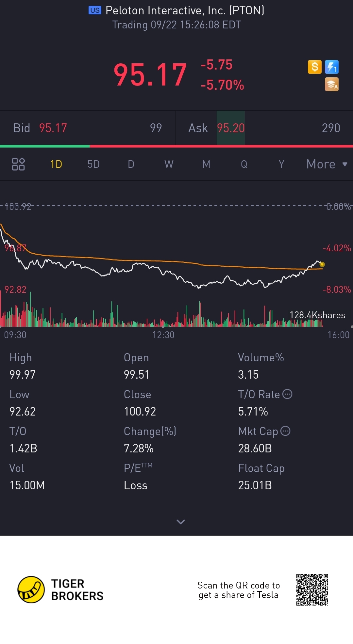Viewport: 353px width, 644px height.
Task: Expand the stats with bottom chevron
Action: coord(181,522)
